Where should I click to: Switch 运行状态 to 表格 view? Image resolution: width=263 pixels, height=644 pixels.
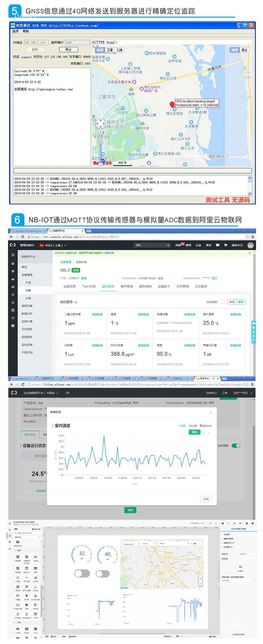232,302
